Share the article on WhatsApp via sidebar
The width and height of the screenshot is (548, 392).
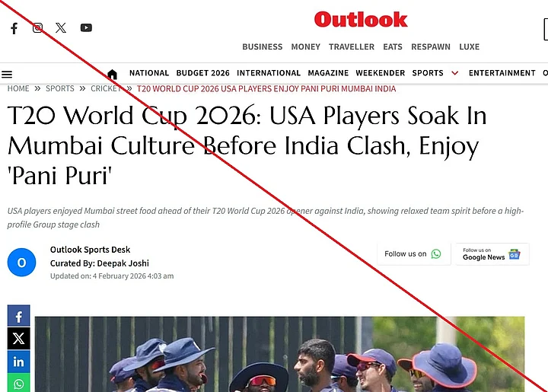point(18,383)
